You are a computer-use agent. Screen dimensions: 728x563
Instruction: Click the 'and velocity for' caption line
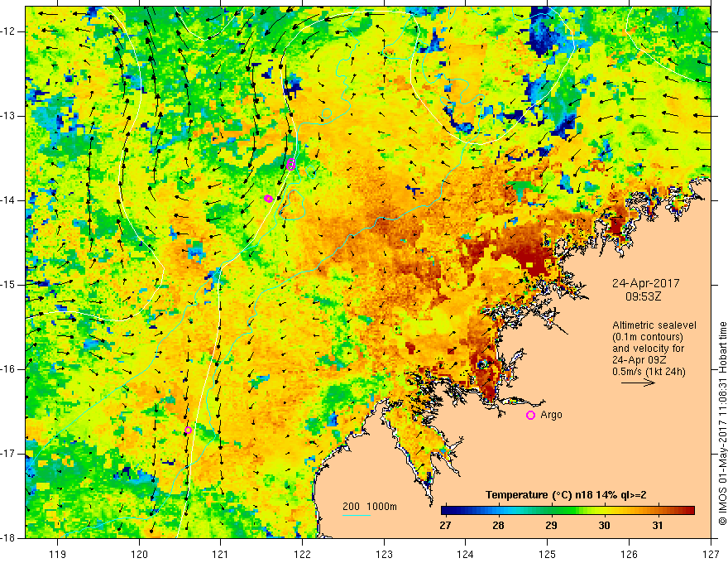pos(648,349)
